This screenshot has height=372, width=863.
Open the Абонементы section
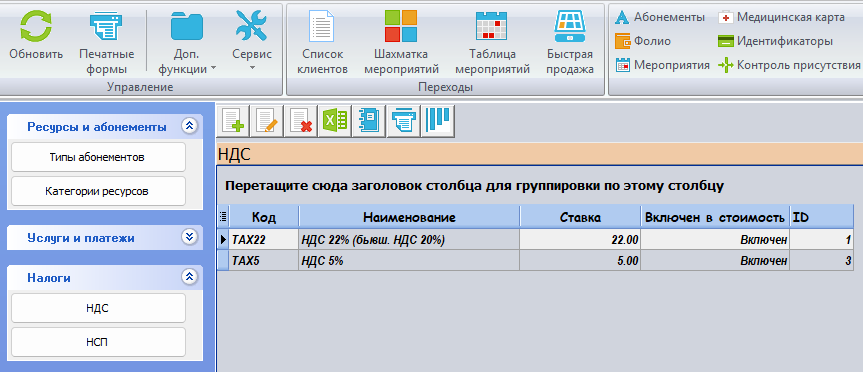[x=660, y=17]
